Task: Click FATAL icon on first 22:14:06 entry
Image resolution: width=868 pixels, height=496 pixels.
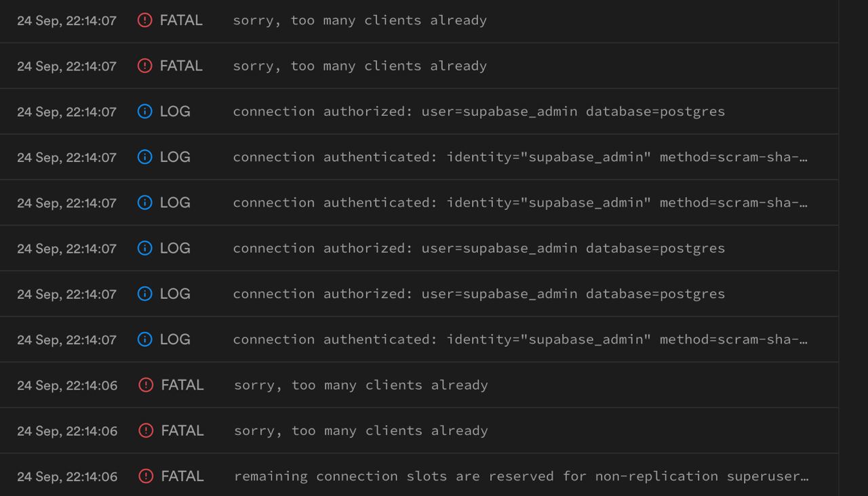Action: pyautogui.click(x=146, y=385)
